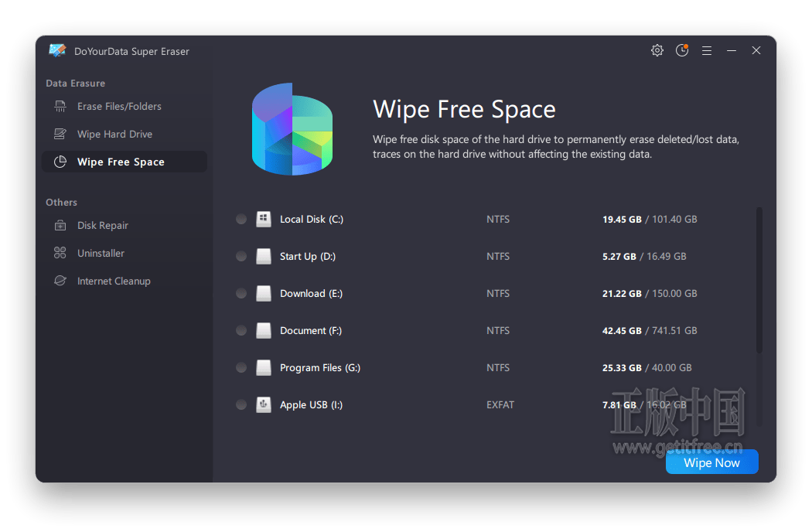Minimize the Super Eraser window
This screenshot has height=532, width=812.
tap(732, 51)
